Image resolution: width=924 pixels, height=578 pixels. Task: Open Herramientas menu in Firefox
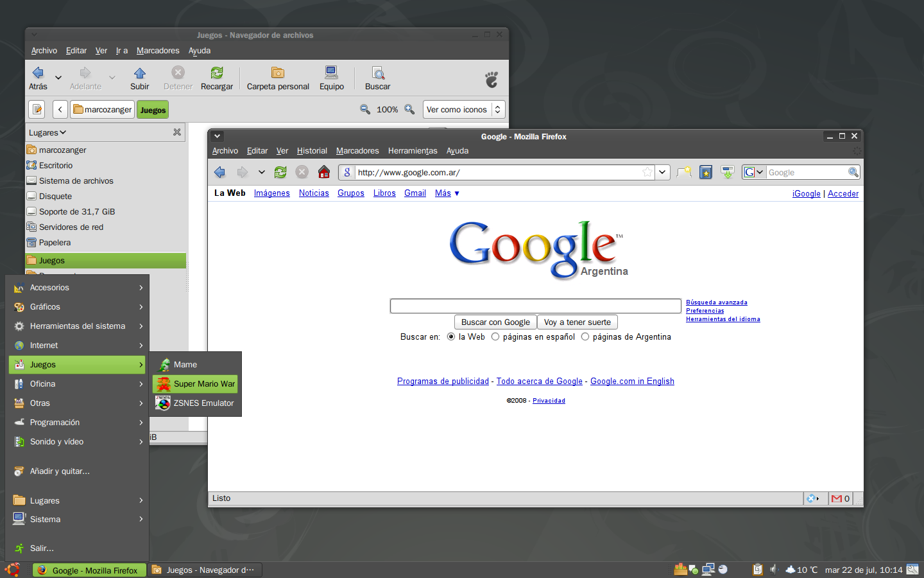click(413, 151)
